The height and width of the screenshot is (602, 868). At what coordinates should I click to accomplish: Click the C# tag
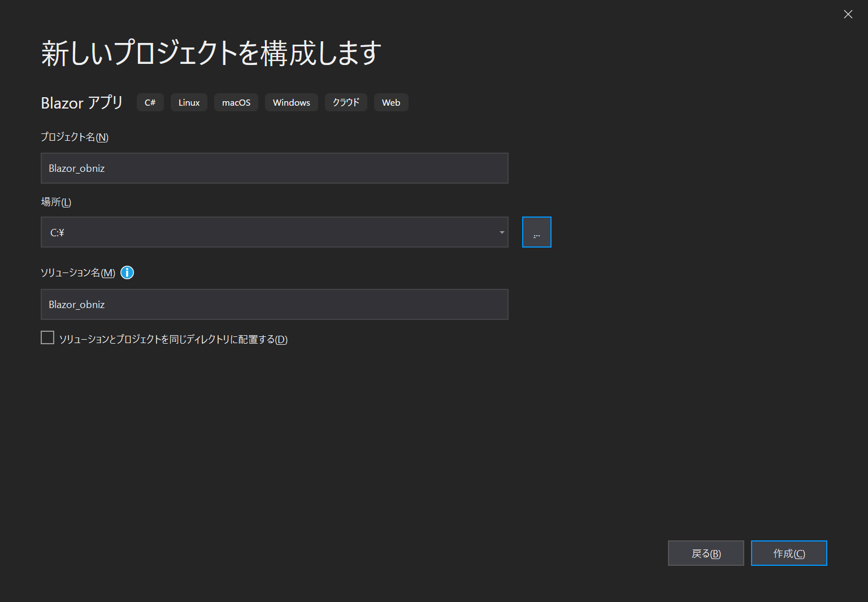click(150, 102)
